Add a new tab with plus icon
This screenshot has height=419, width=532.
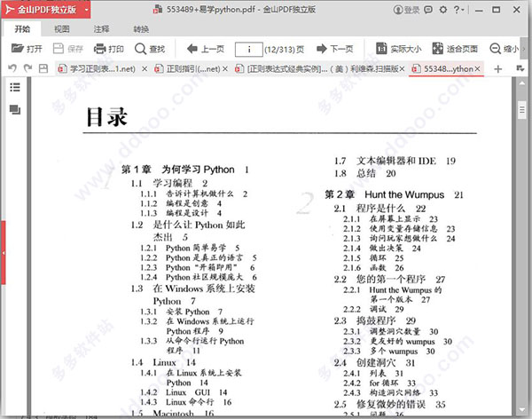[497, 69]
